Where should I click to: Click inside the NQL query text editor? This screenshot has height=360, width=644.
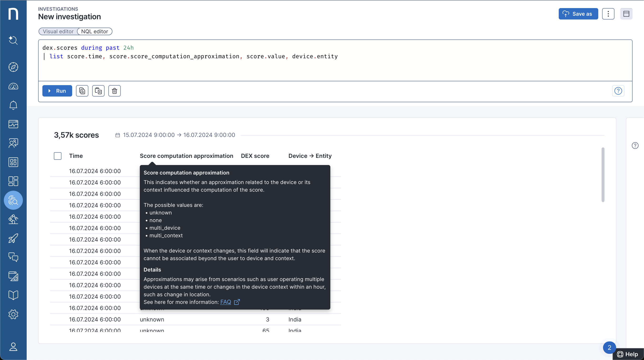335,67
